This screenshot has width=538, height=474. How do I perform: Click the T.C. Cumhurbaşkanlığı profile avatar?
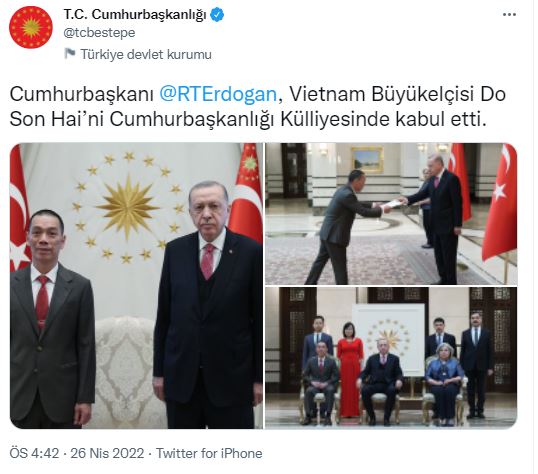[x=31, y=27]
